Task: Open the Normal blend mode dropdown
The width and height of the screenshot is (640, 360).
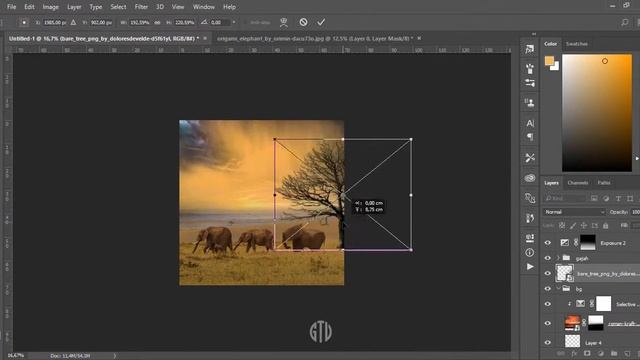Action: (574, 212)
